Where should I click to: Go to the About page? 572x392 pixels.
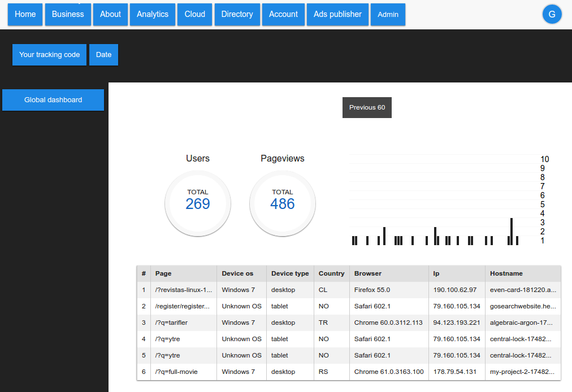[x=110, y=15]
